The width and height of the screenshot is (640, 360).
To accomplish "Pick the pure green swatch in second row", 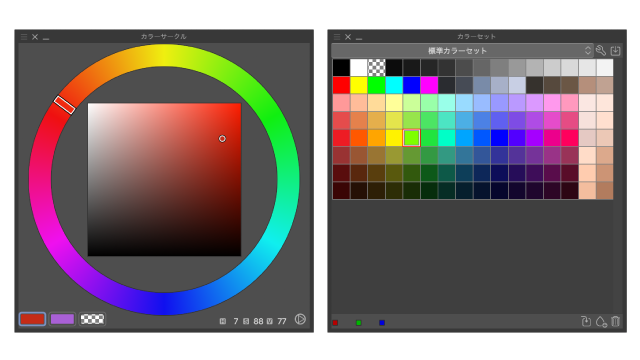I will [376, 85].
